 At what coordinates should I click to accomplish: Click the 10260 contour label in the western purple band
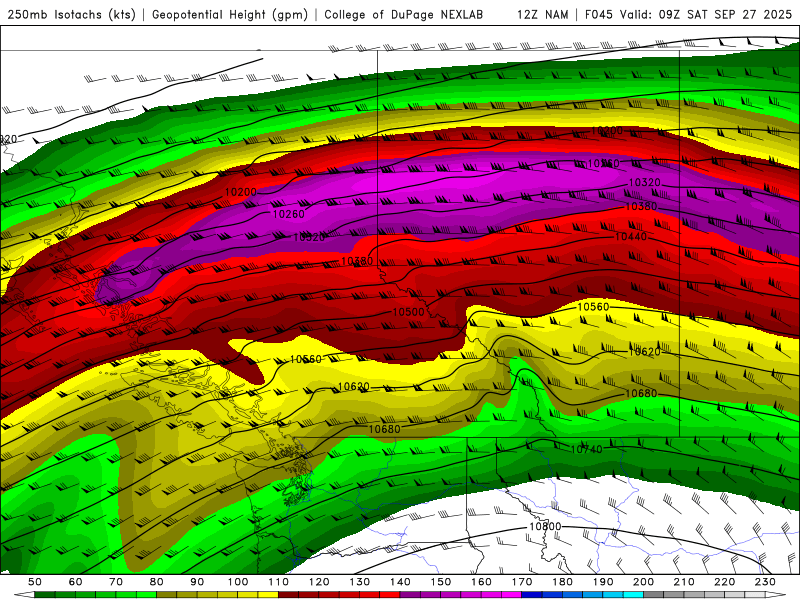(289, 214)
